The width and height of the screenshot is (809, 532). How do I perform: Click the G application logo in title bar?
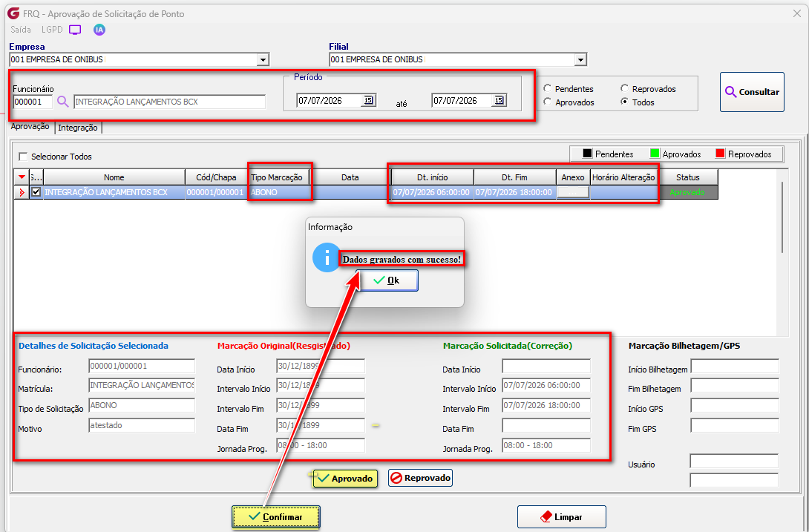coord(13,13)
